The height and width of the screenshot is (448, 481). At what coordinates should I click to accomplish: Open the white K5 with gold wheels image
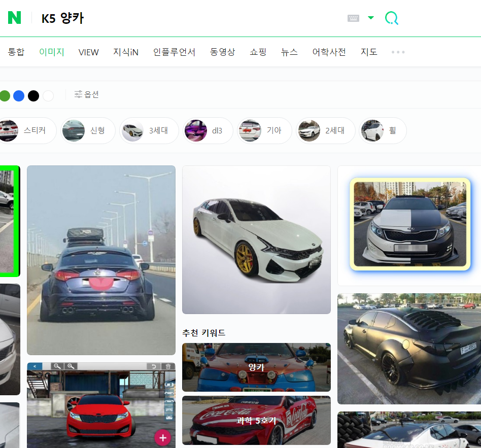click(256, 239)
